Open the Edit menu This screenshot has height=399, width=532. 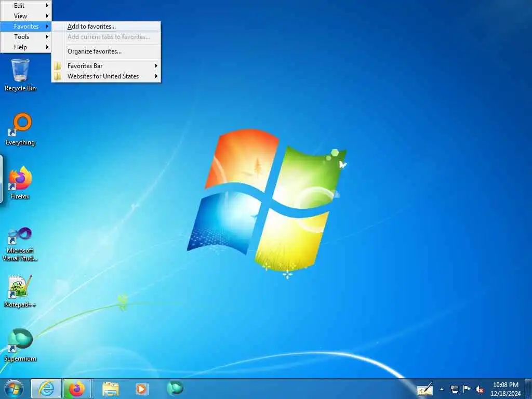(x=26, y=5)
